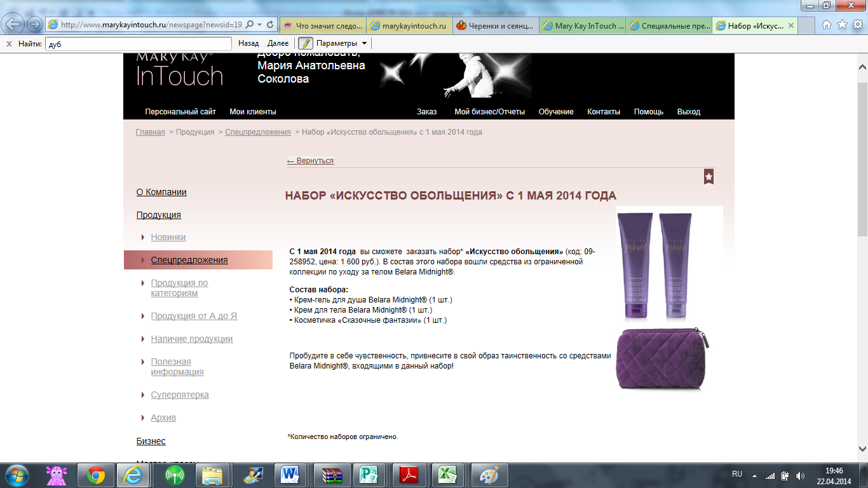Click the bookmark star icon on the article

pyautogui.click(x=709, y=177)
